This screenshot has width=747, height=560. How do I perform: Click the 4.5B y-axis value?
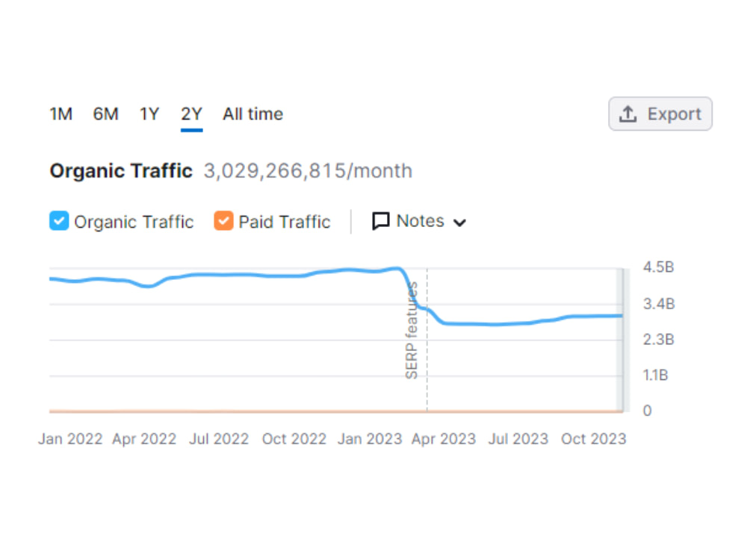tap(658, 267)
